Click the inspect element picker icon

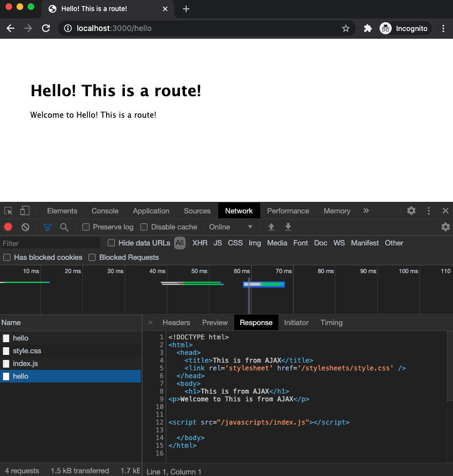pos(8,211)
